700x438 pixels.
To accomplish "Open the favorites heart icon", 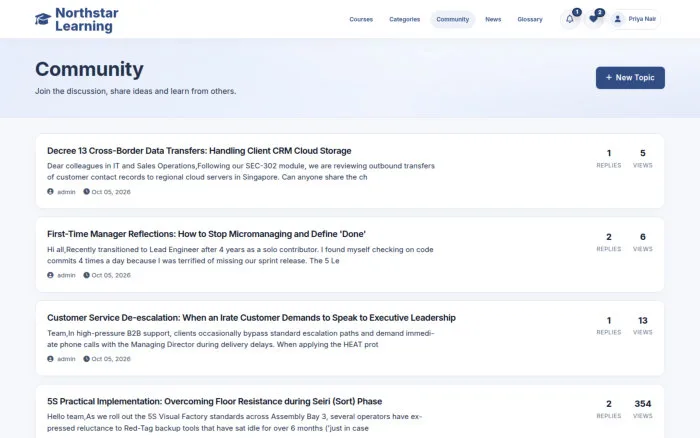I will pyautogui.click(x=593, y=19).
